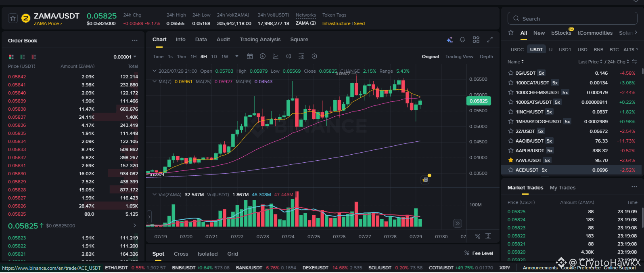Show sell orders only in order book
This screenshot has height=273, width=644.
pyautogui.click(x=34, y=57)
